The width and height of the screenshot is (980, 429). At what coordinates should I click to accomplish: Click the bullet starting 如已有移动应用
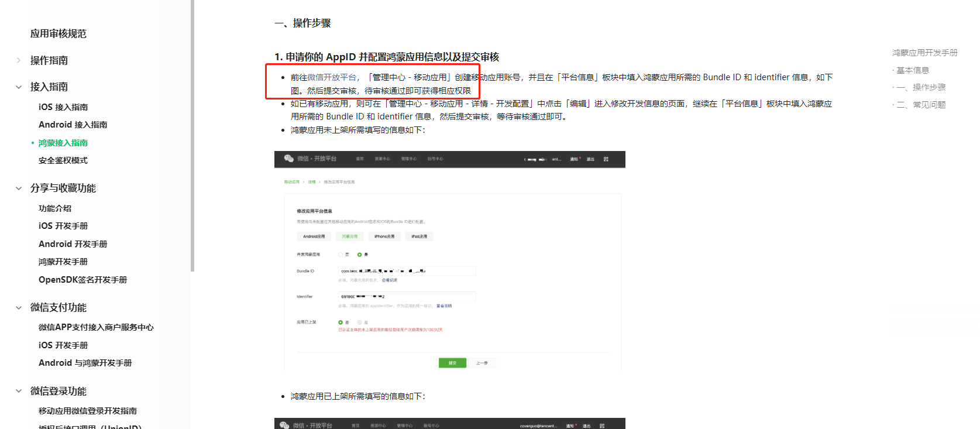click(x=561, y=110)
